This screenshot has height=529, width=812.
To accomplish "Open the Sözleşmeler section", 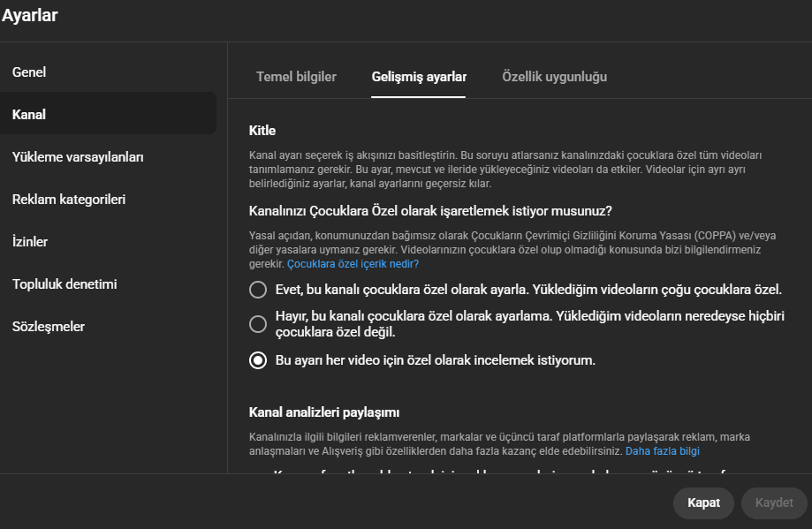I will point(48,326).
